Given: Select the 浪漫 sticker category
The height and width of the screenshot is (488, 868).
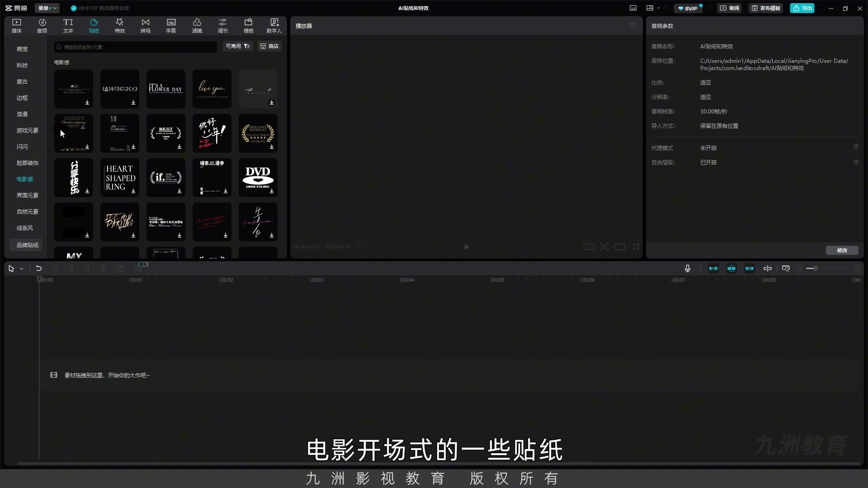Looking at the screenshot, I should [x=22, y=114].
